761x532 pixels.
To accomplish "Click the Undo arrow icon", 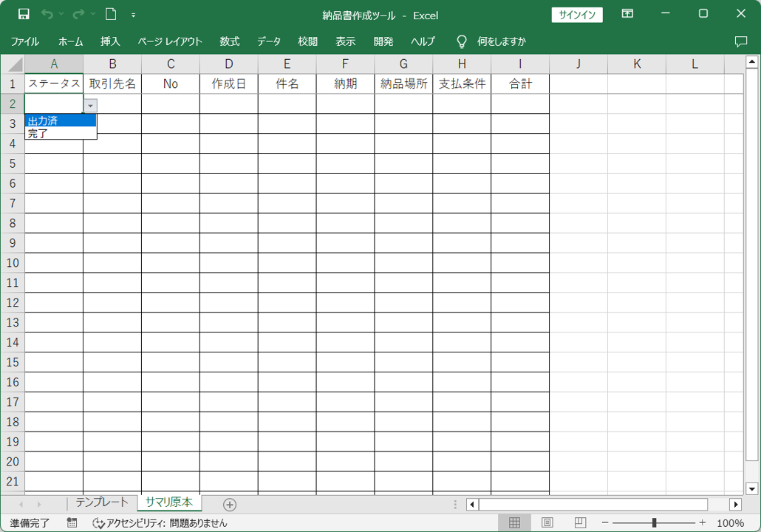I will click(47, 14).
